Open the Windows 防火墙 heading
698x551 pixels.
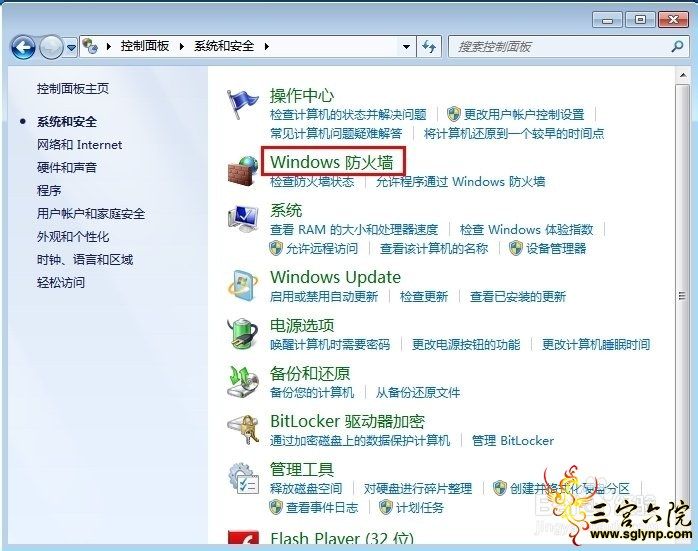coord(332,162)
